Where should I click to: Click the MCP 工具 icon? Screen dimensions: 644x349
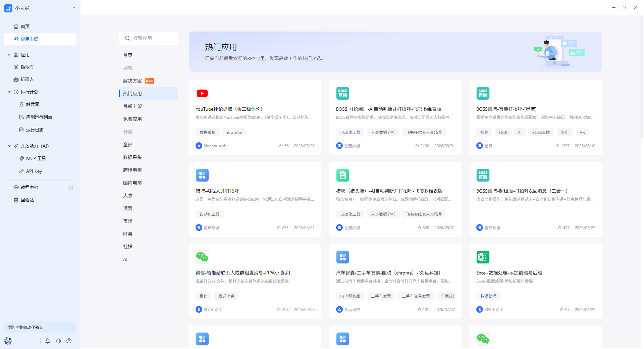pos(21,158)
